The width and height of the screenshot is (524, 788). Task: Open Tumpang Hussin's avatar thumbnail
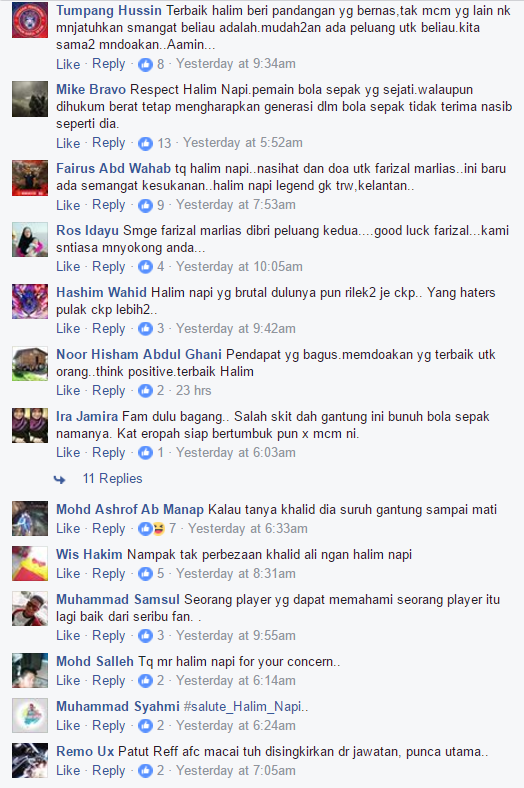tap(30, 20)
